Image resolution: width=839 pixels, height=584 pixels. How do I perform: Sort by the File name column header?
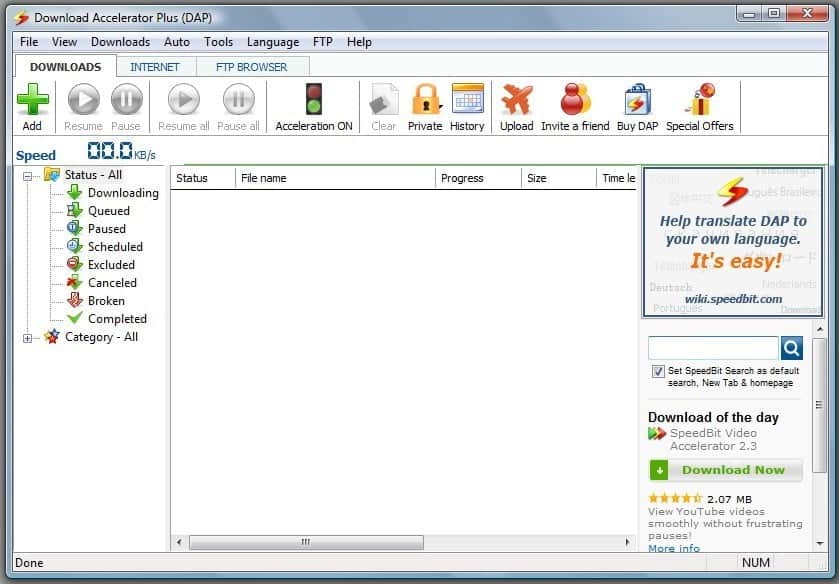[x=335, y=178]
